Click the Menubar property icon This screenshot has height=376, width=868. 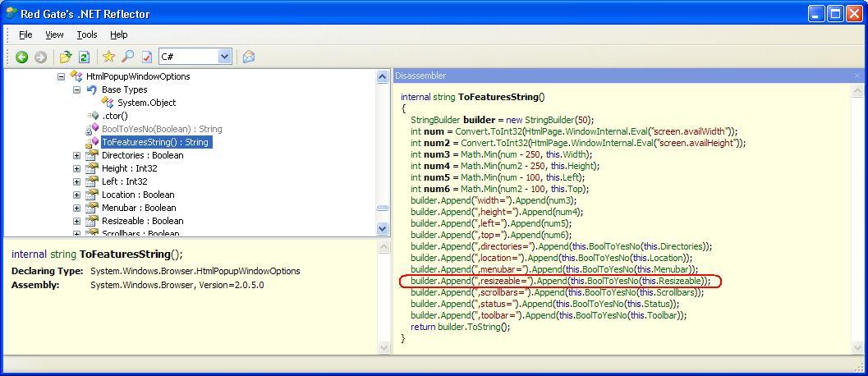93,209
